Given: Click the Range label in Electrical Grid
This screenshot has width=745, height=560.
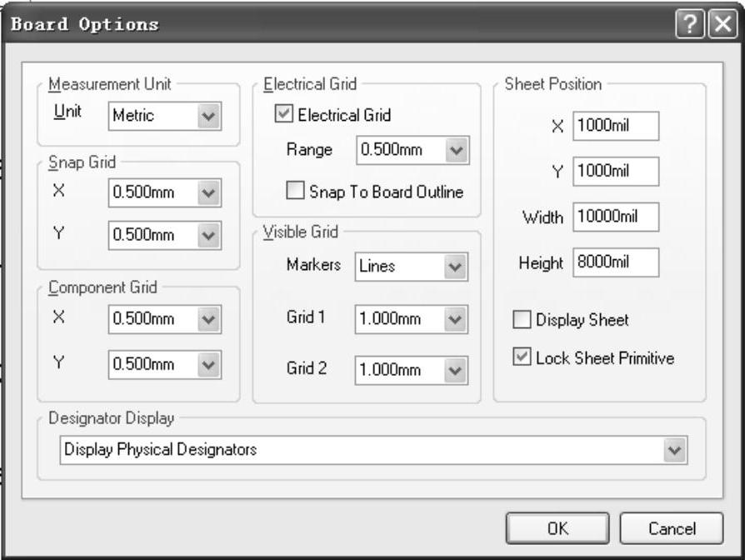Looking at the screenshot, I should 309,150.
